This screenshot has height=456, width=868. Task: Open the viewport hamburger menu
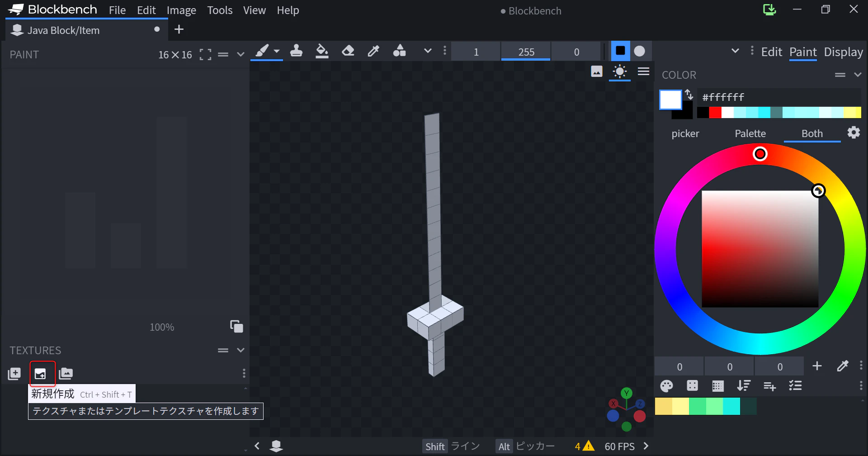click(x=643, y=71)
